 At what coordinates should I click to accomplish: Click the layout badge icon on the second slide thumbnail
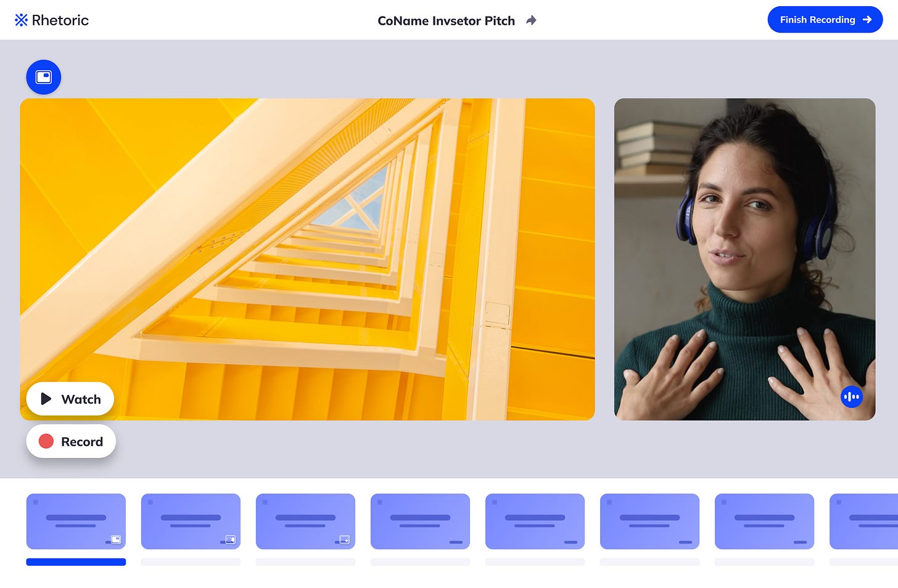click(x=230, y=539)
